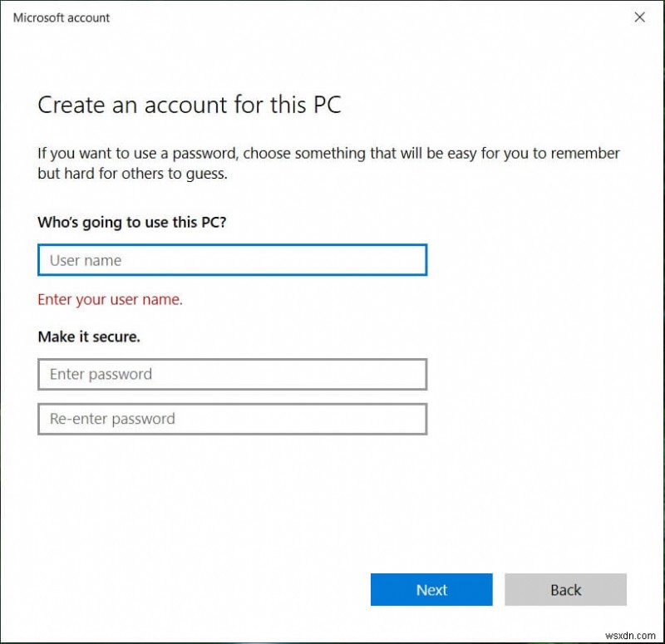Image resolution: width=665 pixels, height=644 pixels.
Task: Select the User name placeholder text
Action: point(84,260)
